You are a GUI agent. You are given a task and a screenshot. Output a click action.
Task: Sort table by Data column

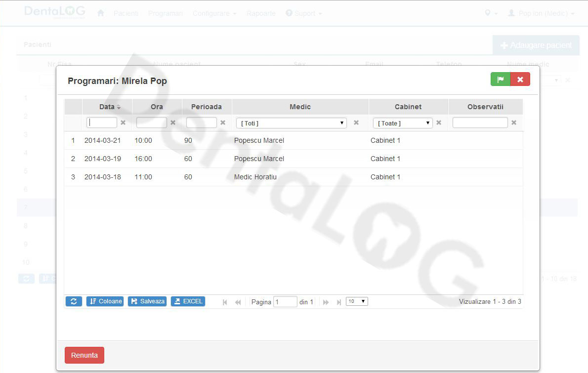[107, 107]
